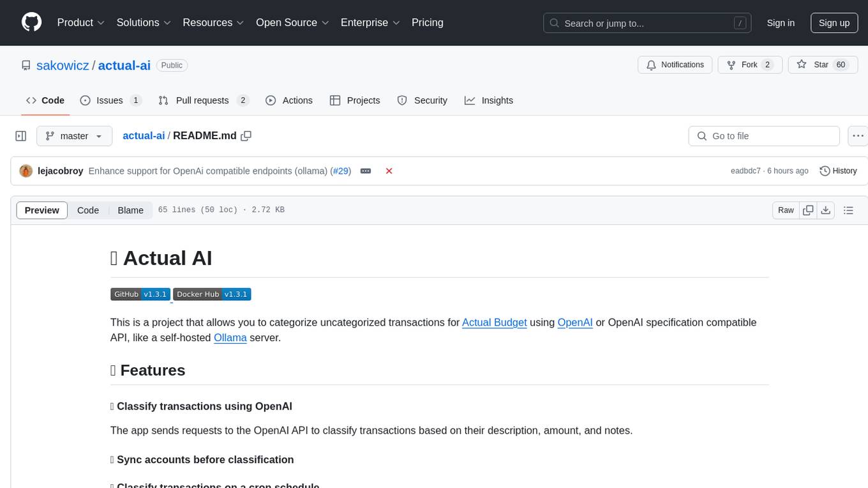The width and height of the screenshot is (868, 488).
Task: Switch to the Issues tab
Action: 110,100
